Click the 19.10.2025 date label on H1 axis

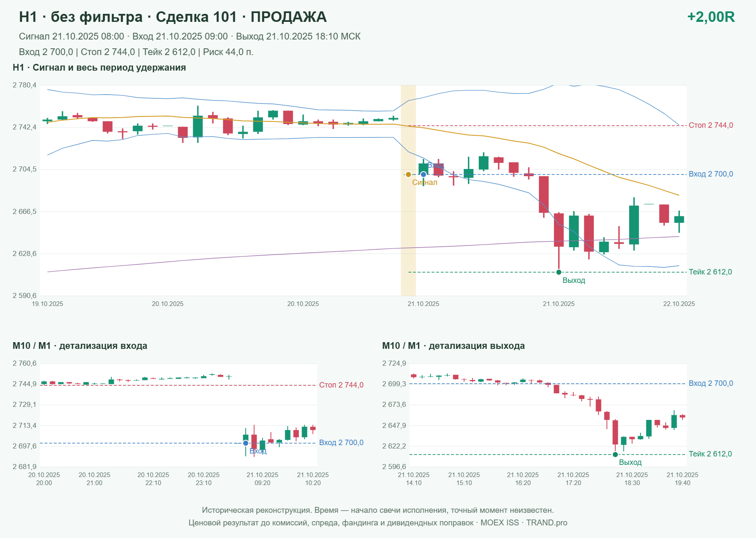(x=47, y=304)
